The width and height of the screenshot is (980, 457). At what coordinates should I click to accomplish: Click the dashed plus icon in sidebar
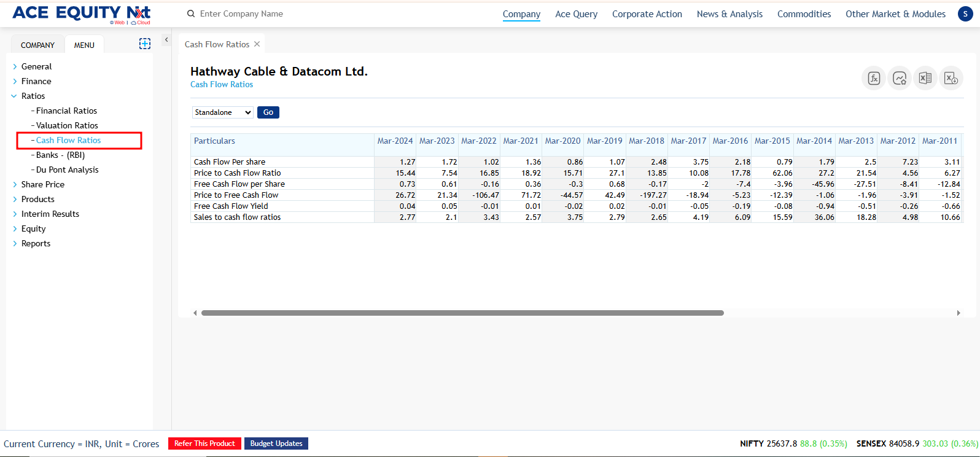(x=145, y=44)
